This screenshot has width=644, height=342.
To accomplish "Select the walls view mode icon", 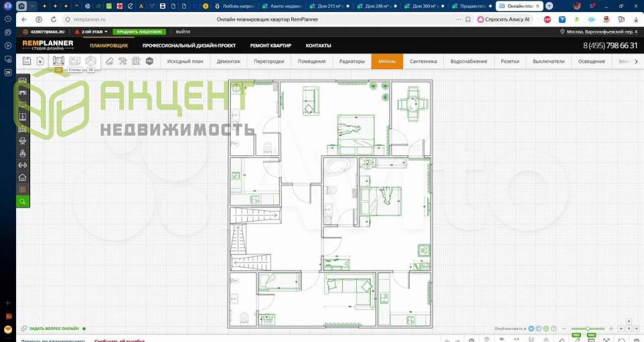I will [58, 61].
